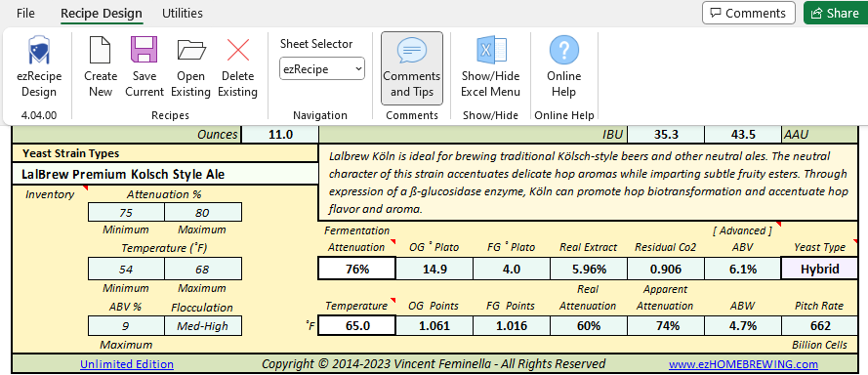Save the current recipe

[144, 67]
